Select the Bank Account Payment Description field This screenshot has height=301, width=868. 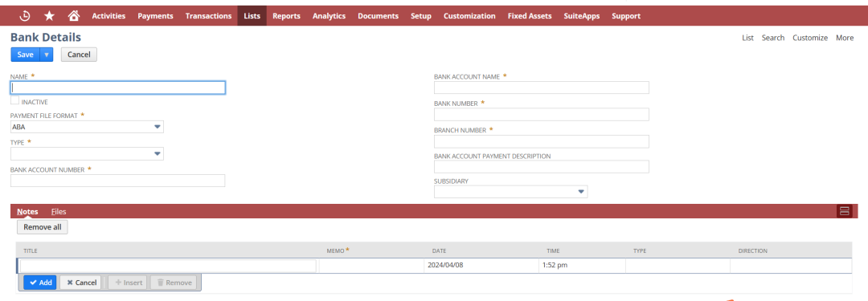point(542,167)
